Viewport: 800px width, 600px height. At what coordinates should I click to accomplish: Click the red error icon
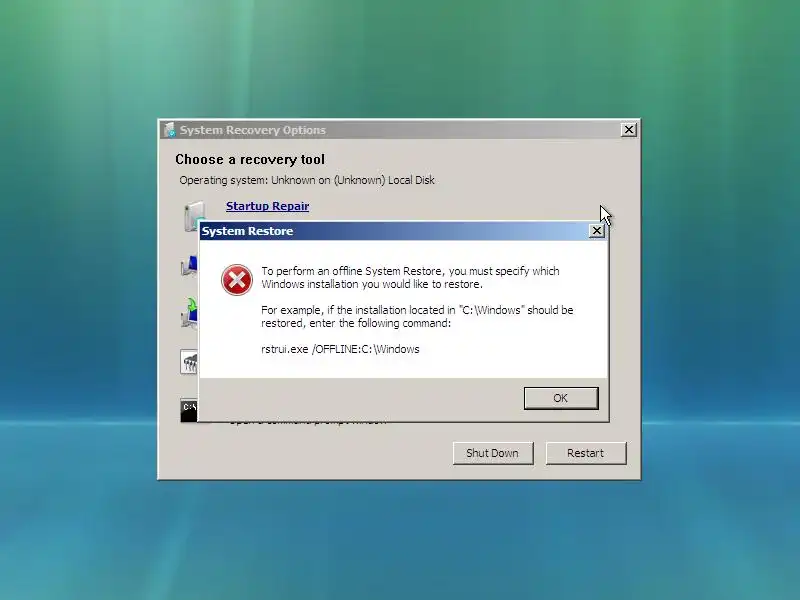(237, 280)
